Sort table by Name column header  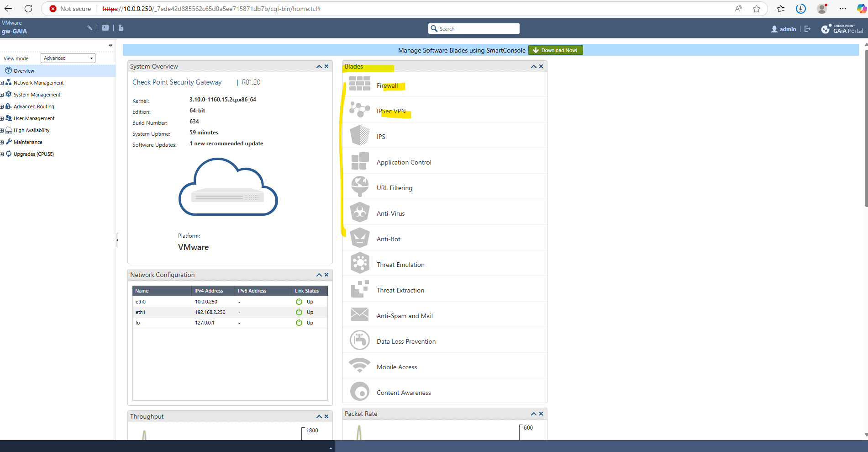pyautogui.click(x=162, y=291)
